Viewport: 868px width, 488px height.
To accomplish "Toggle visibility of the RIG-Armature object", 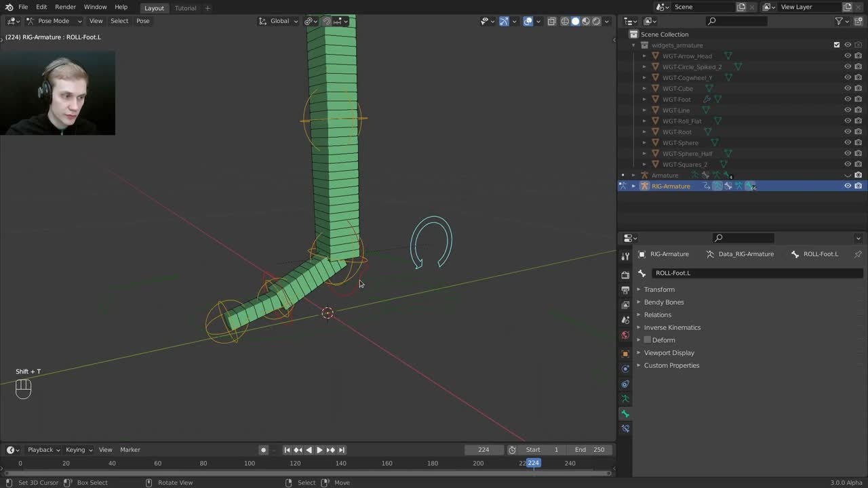I will click(x=848, y=186).
